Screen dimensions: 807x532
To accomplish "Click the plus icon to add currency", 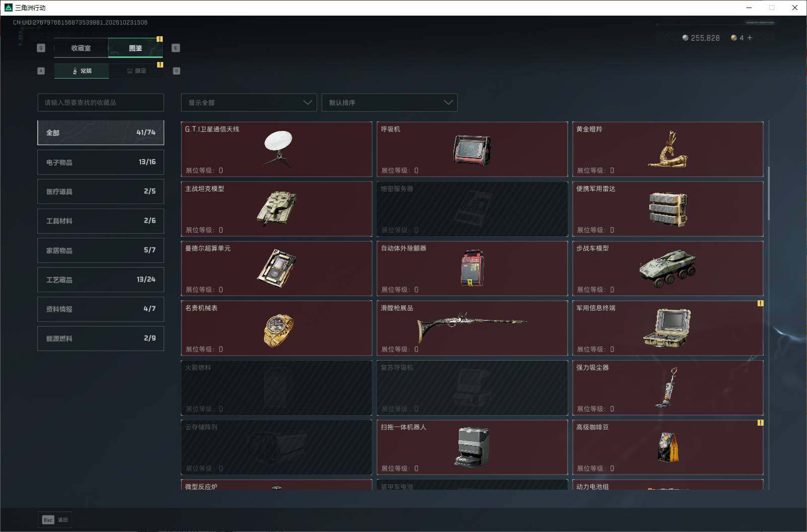I will point(750,38).
